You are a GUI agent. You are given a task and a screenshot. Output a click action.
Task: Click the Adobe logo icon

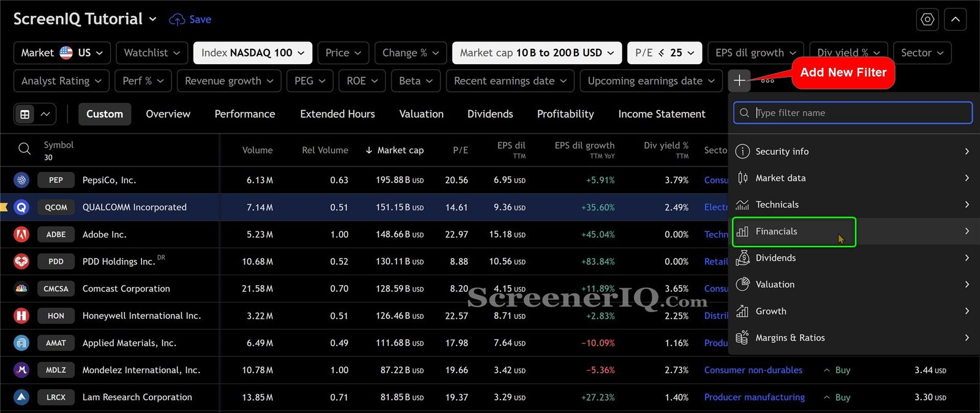click(x=21, y=234)
